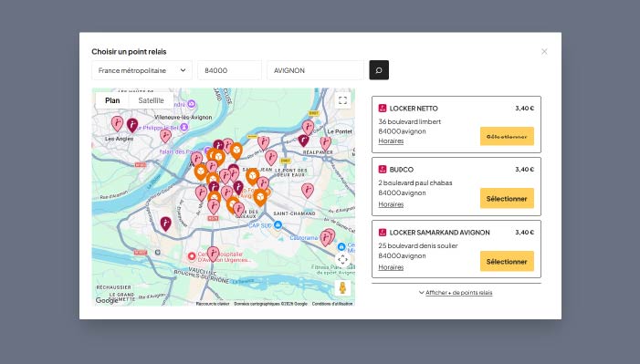Open the map camera move controls
Screen dimensions: 640x364
pyautogui.click(x=343, y=259)
